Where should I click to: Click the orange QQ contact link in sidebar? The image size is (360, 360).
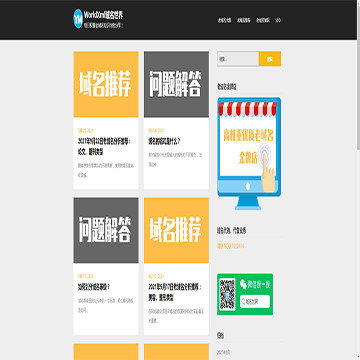click(x=231, y=246)
